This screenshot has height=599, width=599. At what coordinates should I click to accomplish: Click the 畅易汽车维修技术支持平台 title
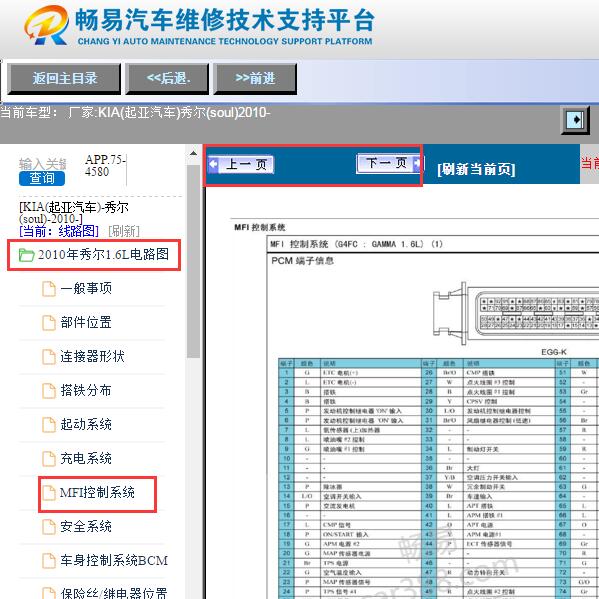tap(225, 20)
